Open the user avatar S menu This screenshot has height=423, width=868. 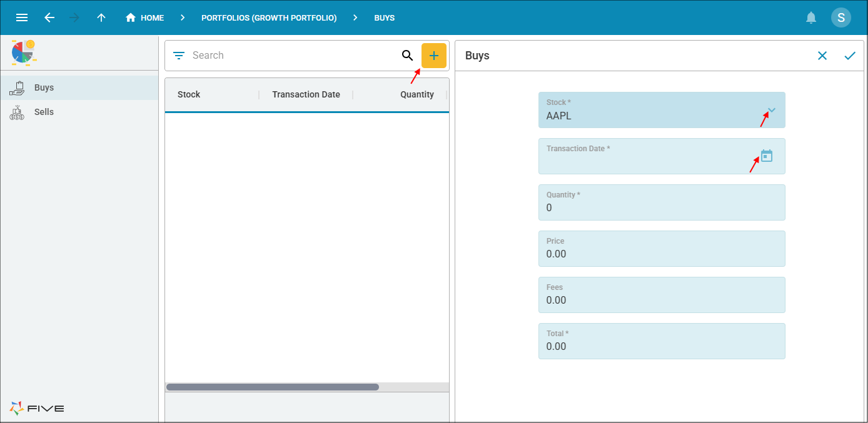point(840,17)
